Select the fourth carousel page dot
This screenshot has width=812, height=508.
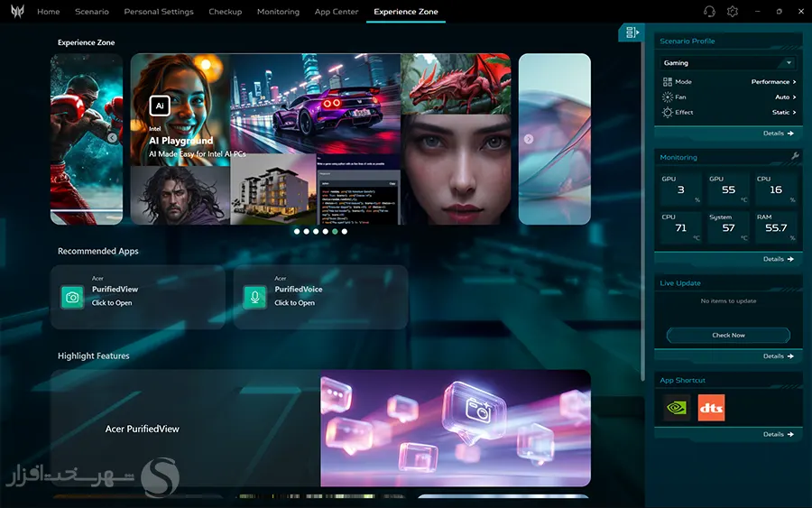tap(325, 232)
